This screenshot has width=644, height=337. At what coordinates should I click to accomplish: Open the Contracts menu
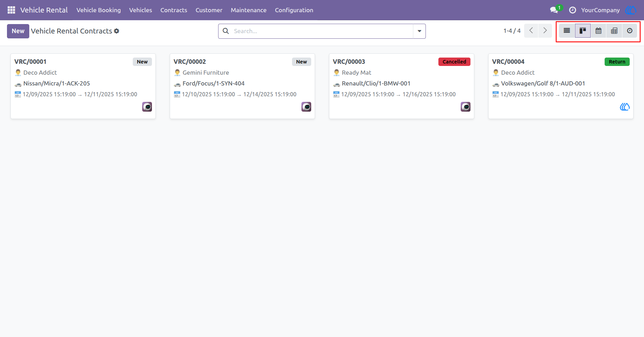point(174,10)
